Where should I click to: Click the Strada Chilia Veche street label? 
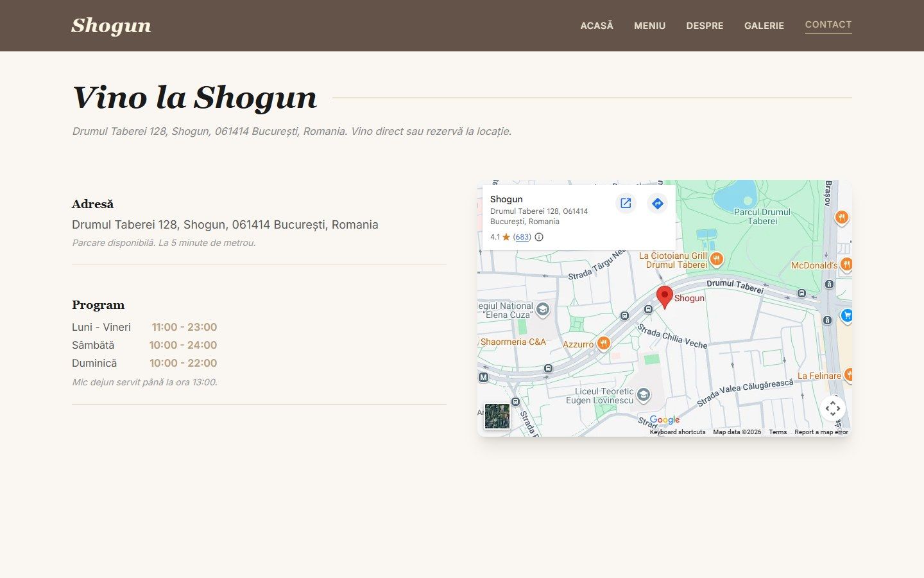672,336
